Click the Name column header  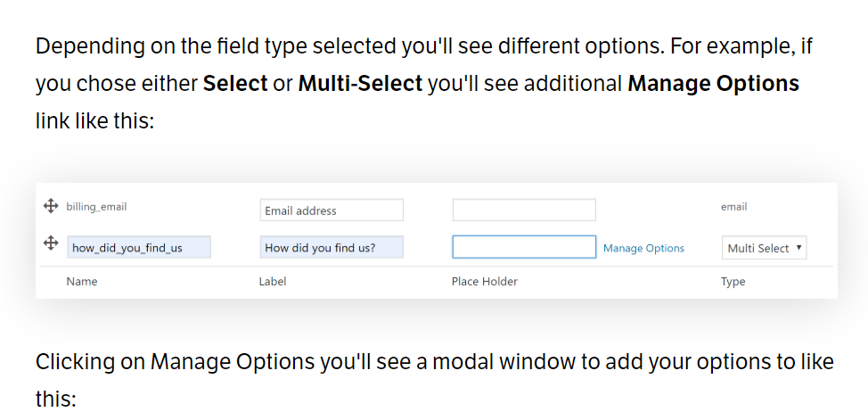[x=81, y=281]
